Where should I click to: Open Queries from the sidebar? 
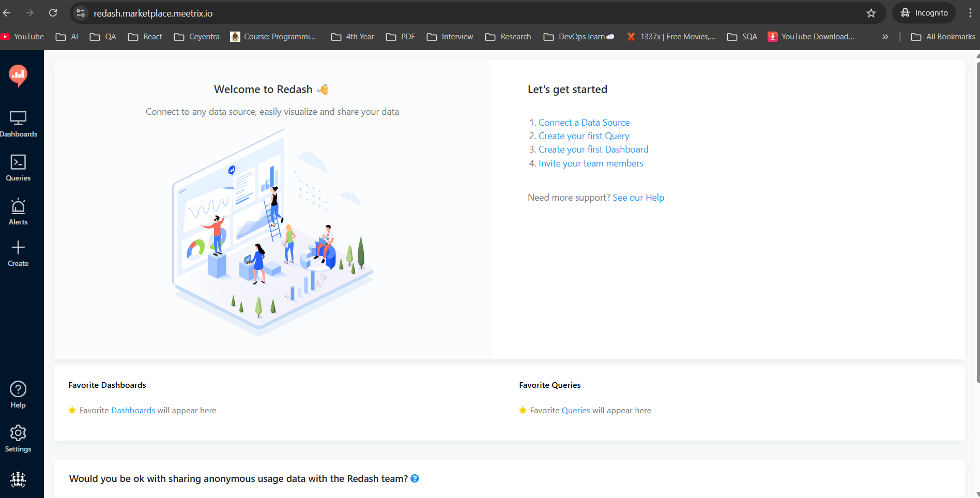click(18, 168)
